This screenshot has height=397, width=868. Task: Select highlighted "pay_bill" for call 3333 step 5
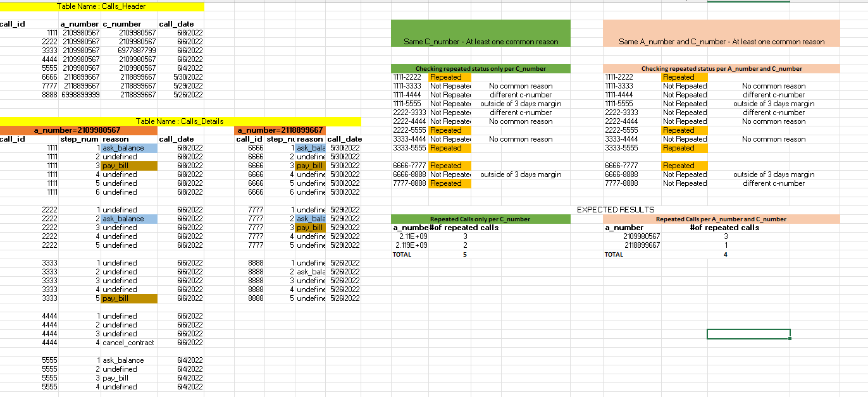(x=129, y=298)
